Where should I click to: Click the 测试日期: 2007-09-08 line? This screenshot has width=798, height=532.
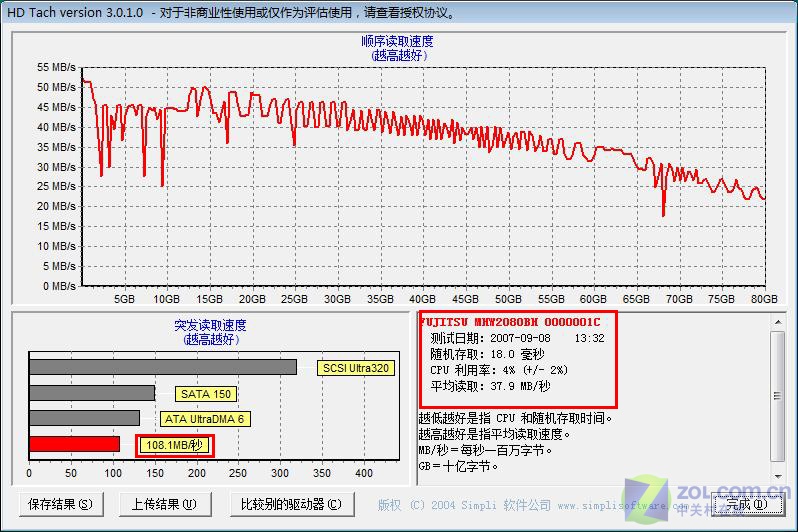[517, 338]
